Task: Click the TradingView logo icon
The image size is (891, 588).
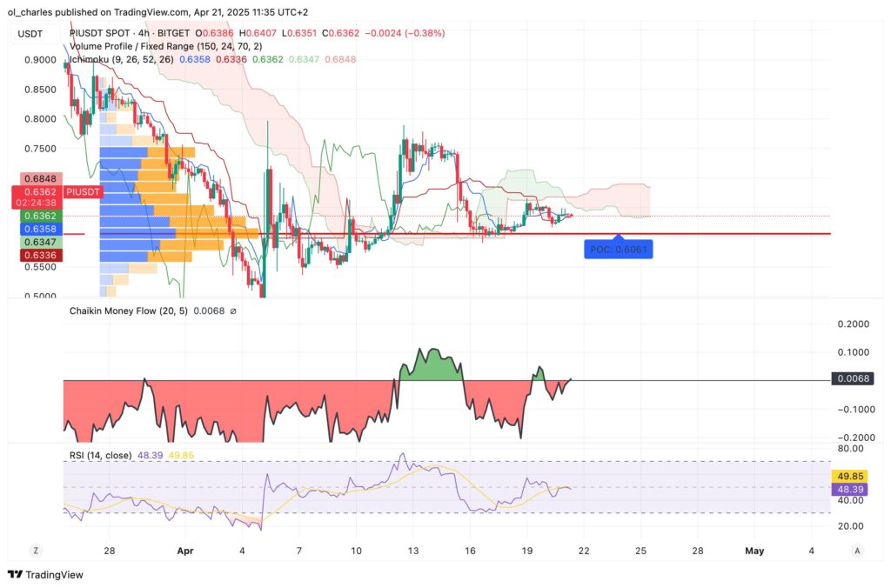Action: (x=15, y=575)
